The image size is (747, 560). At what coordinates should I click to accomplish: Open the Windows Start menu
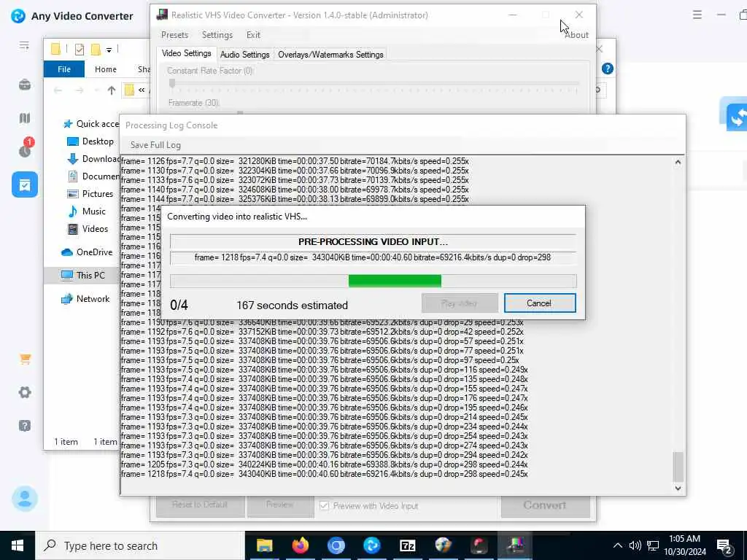[x=18, y=545]
